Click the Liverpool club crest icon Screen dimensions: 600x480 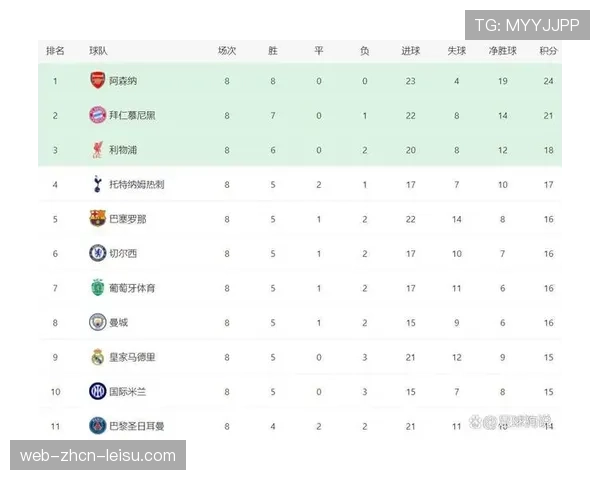tap(97, 150)
